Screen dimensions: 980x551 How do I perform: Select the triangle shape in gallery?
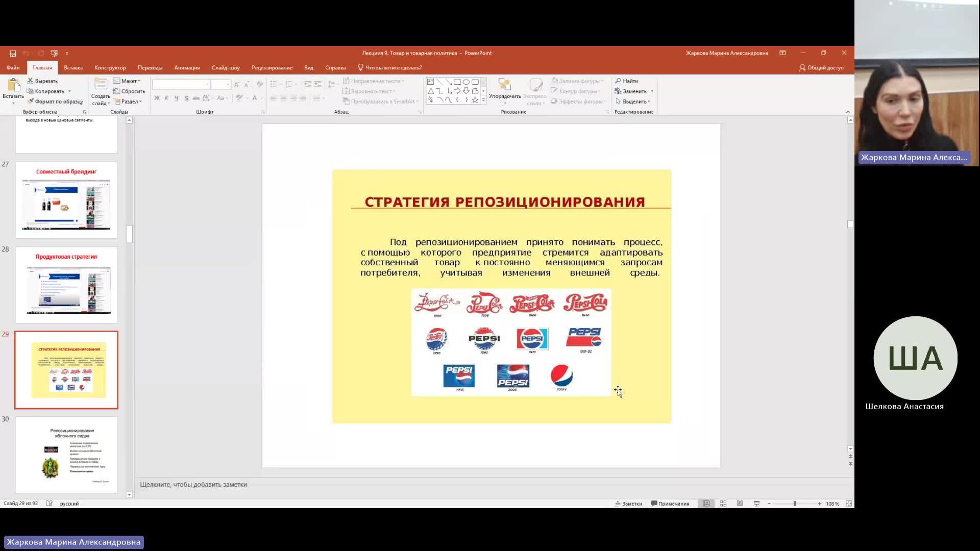pyautogui.click(x=431, y=91)
